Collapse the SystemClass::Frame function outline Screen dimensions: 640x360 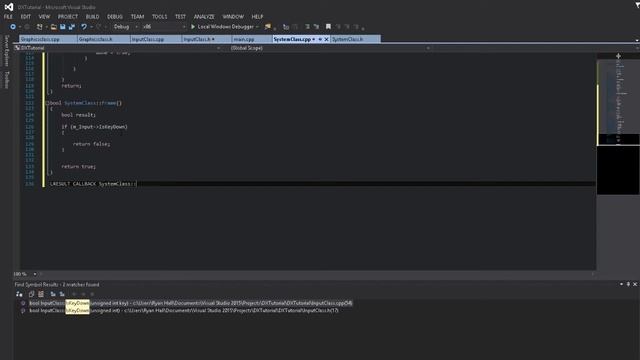[x=48, y=103]
